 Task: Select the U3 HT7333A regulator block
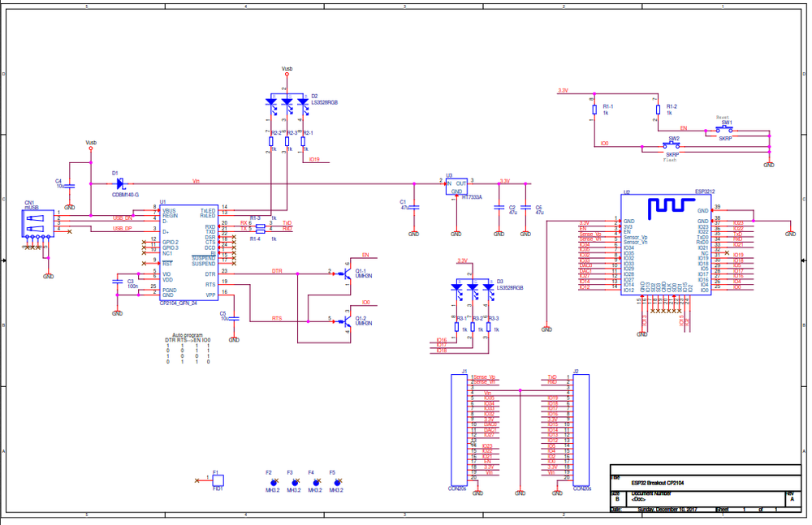[456, 187]
